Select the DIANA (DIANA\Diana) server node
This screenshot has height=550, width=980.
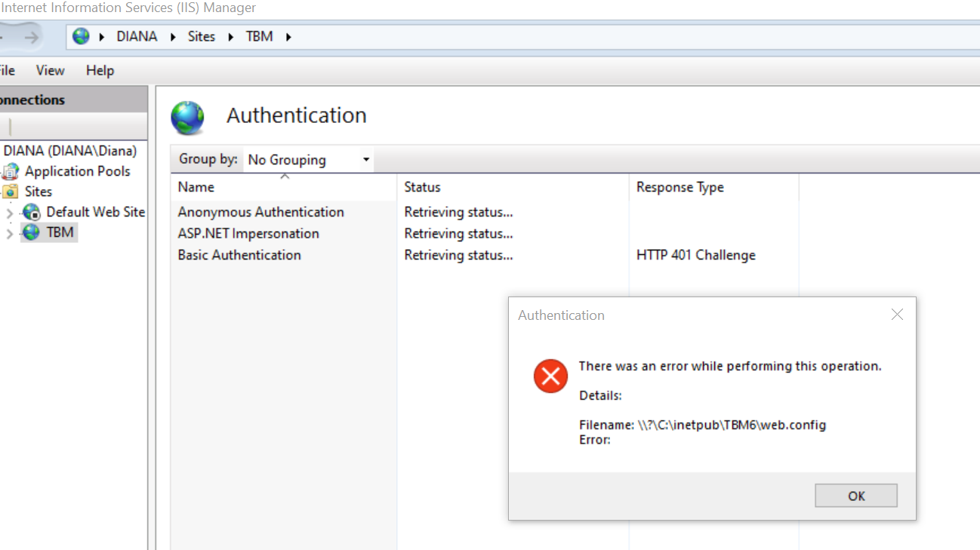point(69,151)
